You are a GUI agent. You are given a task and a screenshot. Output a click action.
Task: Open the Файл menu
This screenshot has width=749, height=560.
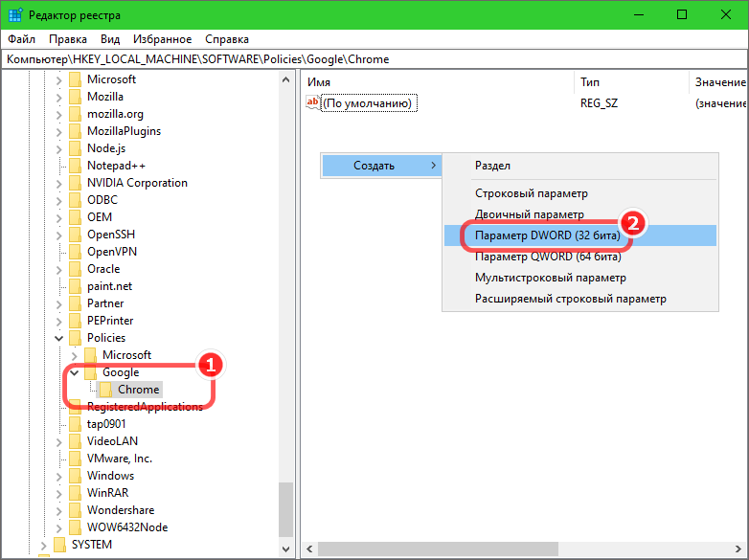pyautogui.click(x=21, y=39)
